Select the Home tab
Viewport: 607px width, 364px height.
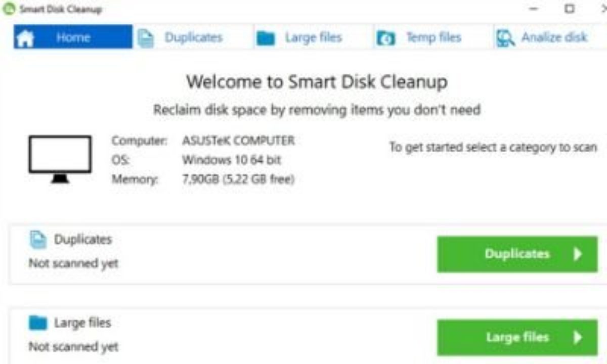point(73,37)
